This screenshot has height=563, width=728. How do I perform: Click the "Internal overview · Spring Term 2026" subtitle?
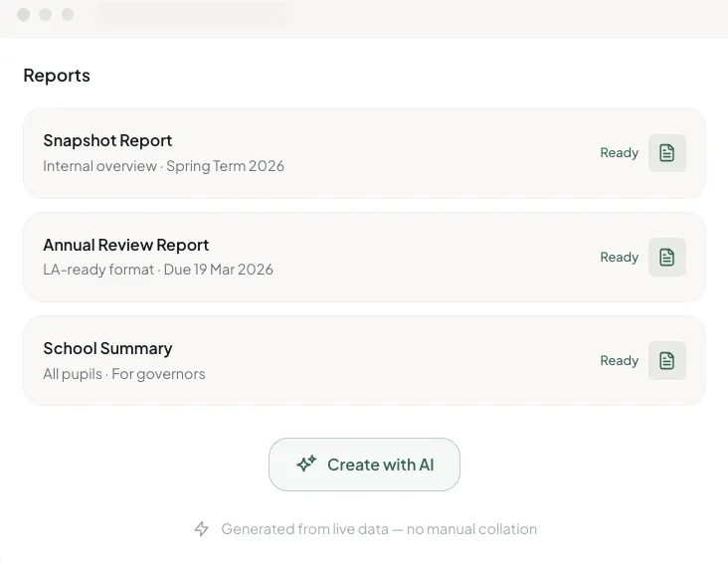pos(163,166)
